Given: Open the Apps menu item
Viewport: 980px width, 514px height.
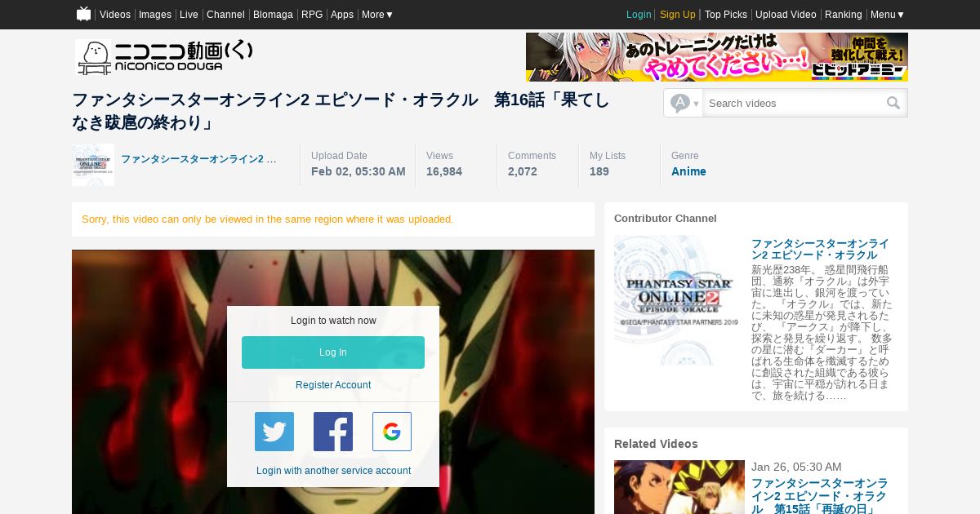Looking at the screenshot, I should click(342, 15).
